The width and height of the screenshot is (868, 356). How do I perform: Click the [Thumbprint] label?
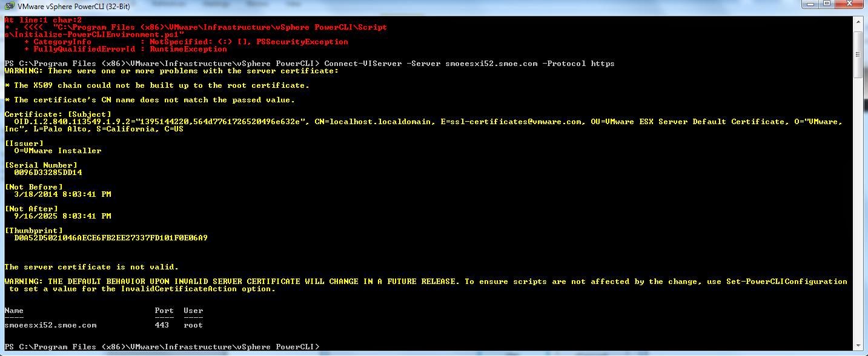coord(33,231)
